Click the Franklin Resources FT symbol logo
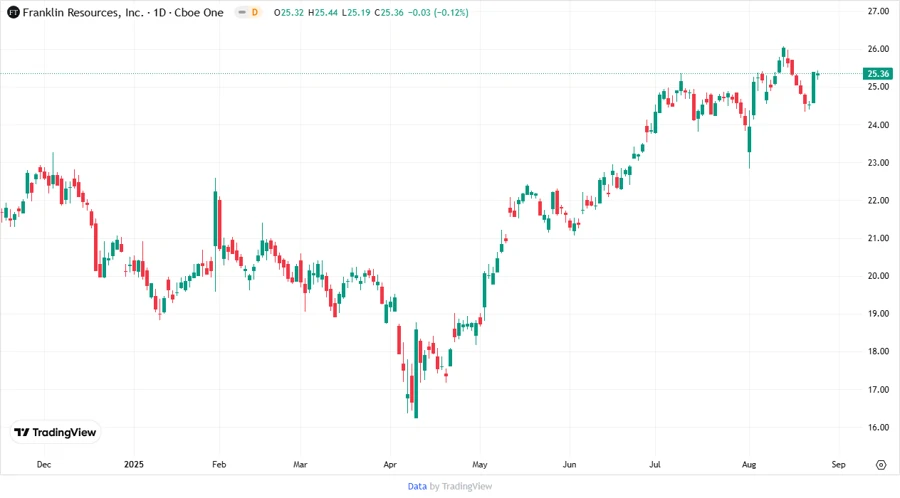Viewport: 900px width, 498px height. coord(13,12)
